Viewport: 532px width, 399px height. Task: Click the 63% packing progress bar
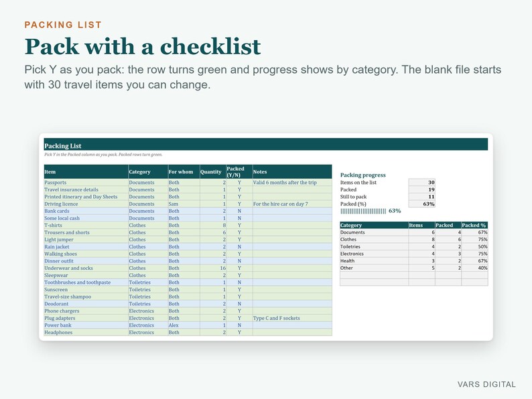pos(371,211)
